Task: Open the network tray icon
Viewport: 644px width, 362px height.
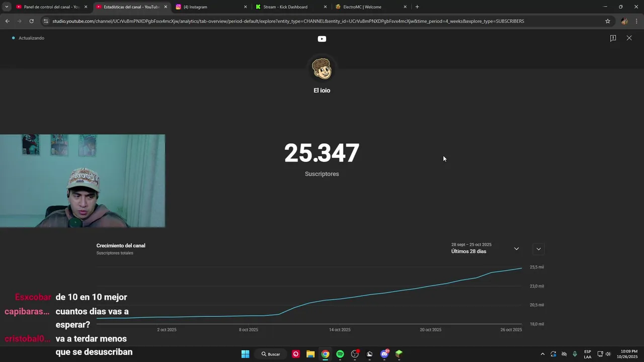Action: [600, 354]
